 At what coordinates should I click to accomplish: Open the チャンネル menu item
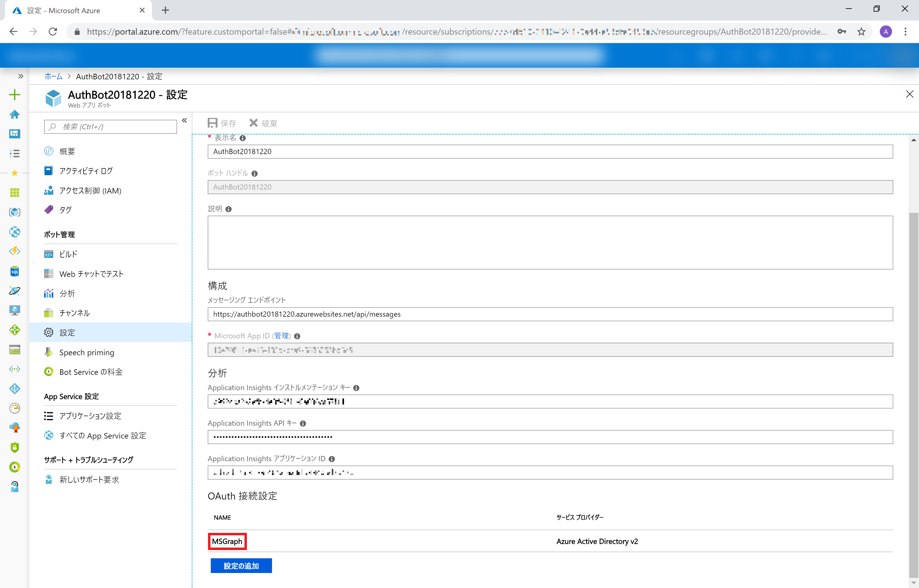pyautogui.click(x=74, y=313)
